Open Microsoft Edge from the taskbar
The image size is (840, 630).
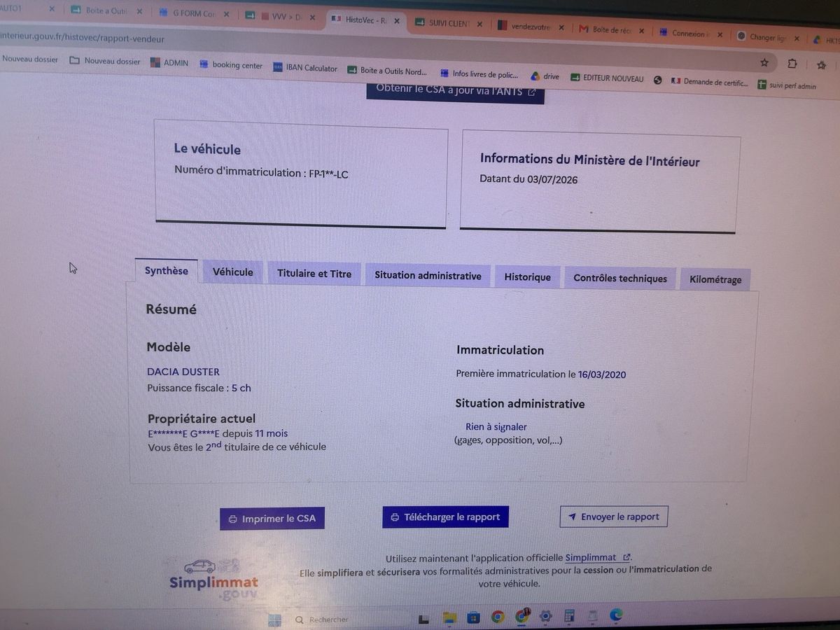[616, 615]
